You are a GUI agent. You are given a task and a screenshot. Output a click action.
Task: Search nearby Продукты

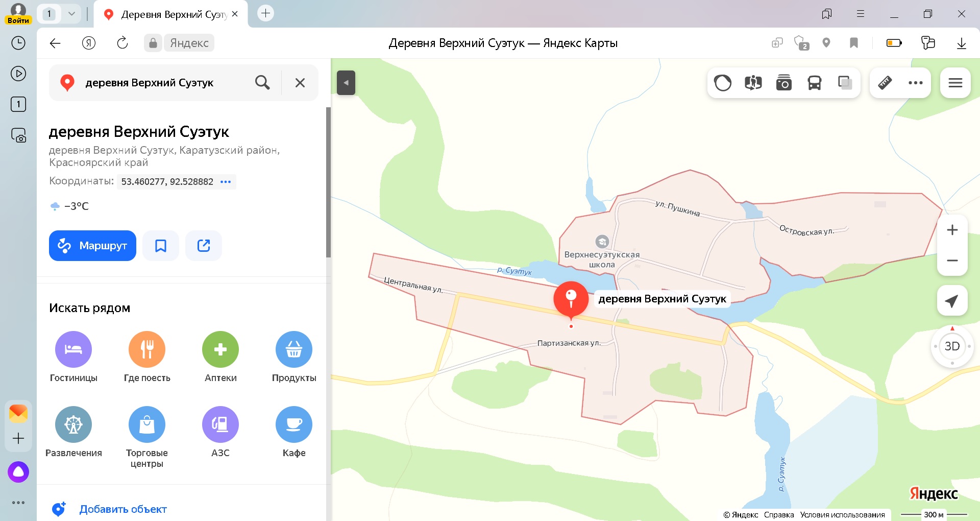(x=294, y=357)
